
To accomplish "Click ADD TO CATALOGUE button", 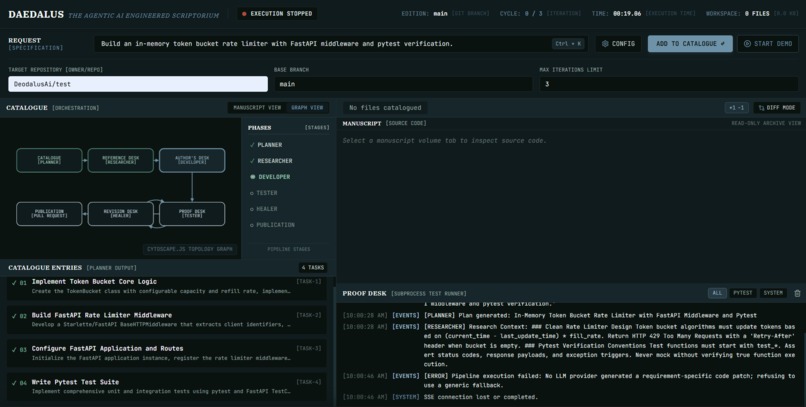I will (690, 44).
